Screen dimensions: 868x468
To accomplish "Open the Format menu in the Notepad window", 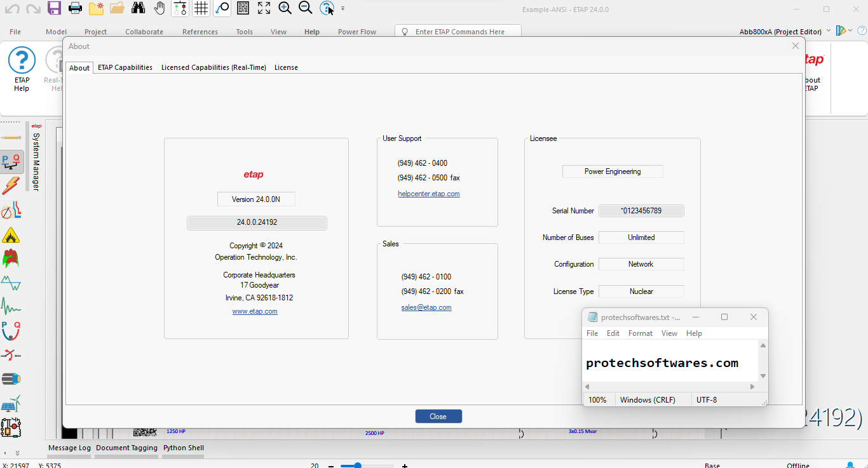I will [x=641, y=333].
